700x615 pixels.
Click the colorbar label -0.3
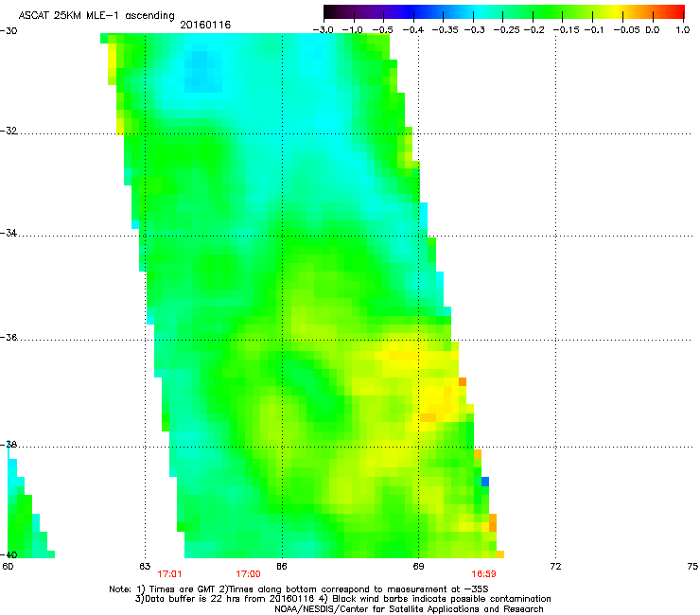click(x=475, y=30)
